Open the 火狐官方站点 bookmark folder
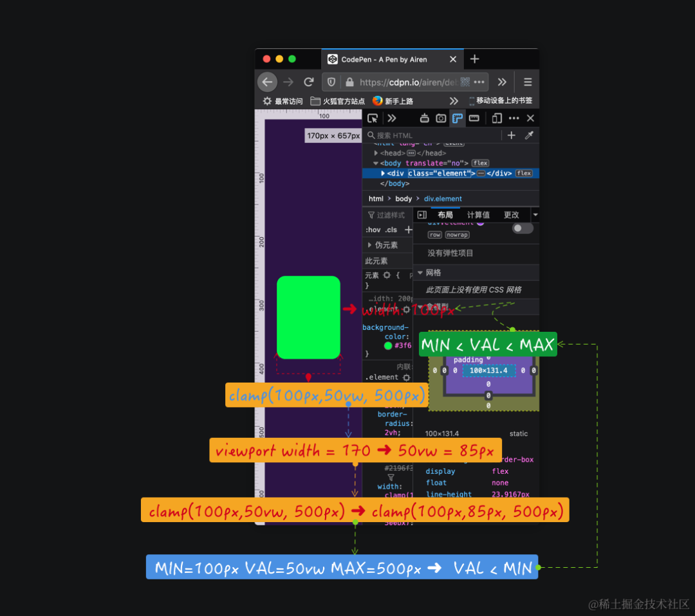The height and width of the screenshot is (616, 695). [x=337, y=101]
